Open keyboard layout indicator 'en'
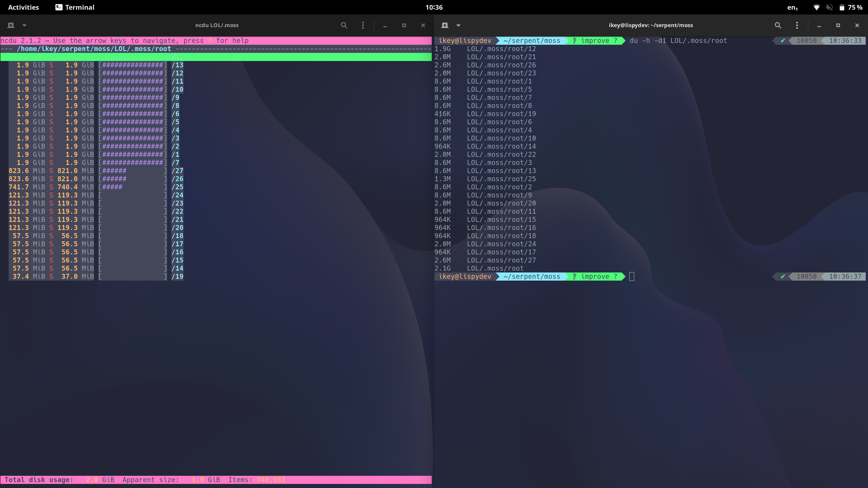Screen dimensions: 868x488 (792, 7)
